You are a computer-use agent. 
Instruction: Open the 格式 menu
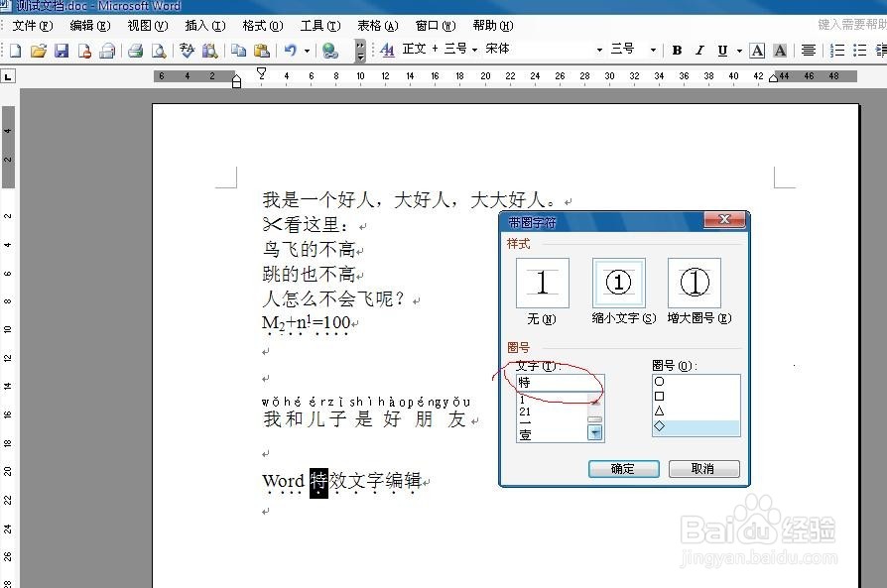pos(260,27)
